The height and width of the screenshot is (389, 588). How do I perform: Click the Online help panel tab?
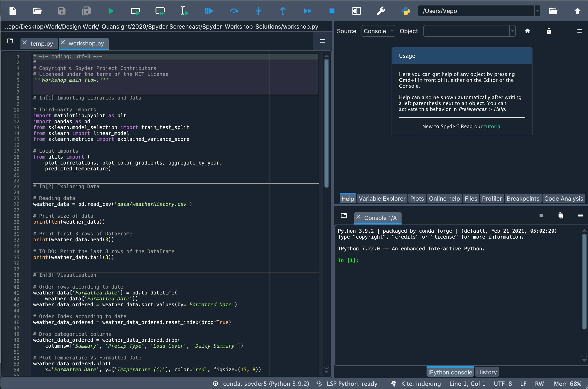click(x=444, y=198)
